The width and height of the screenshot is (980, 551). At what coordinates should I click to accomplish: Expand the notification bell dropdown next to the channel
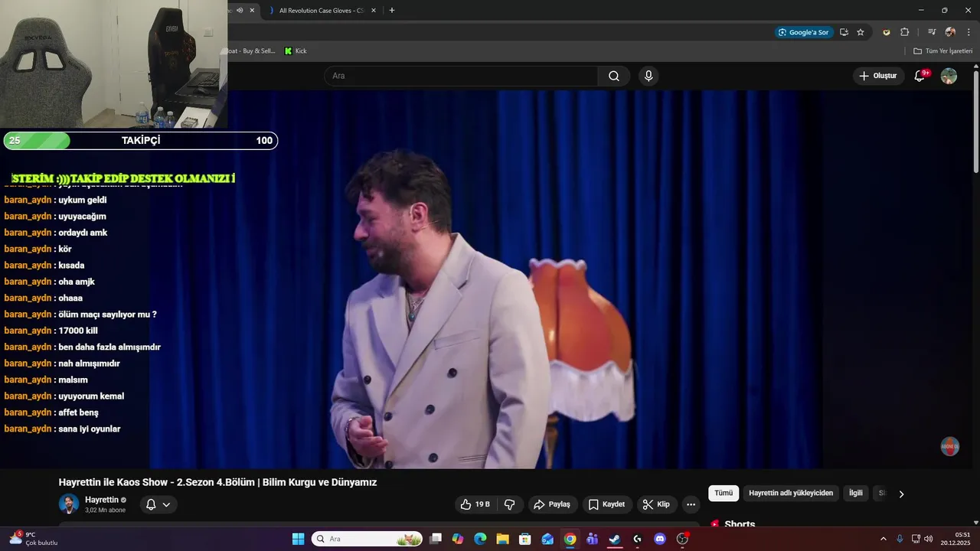pyautogui.click(x=158, y=504)
